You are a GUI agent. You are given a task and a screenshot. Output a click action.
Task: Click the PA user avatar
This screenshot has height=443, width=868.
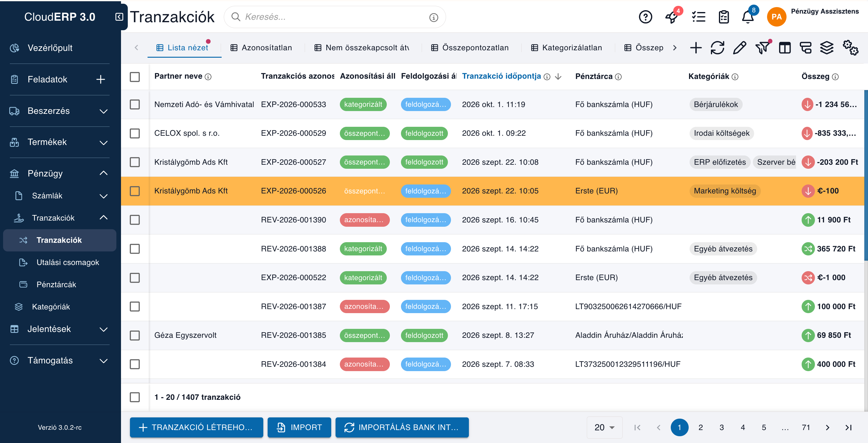pyautogui.click(x=776, y=17)
